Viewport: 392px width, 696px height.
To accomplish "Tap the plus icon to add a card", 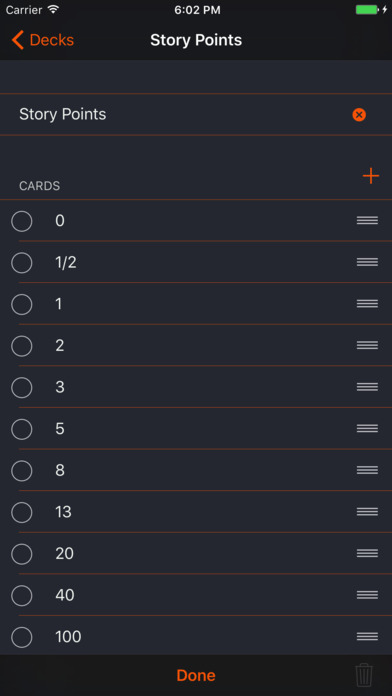I will pyautogui.click(x=371, y=176).
